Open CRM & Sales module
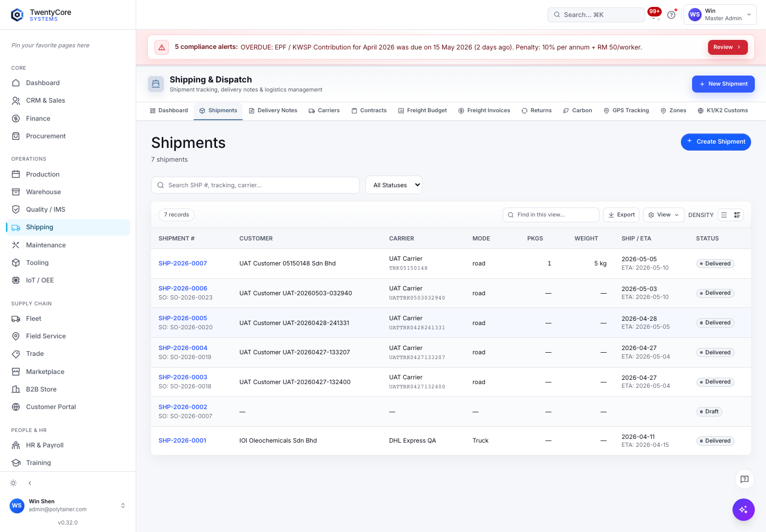766x532 pixels. point(68,101)
